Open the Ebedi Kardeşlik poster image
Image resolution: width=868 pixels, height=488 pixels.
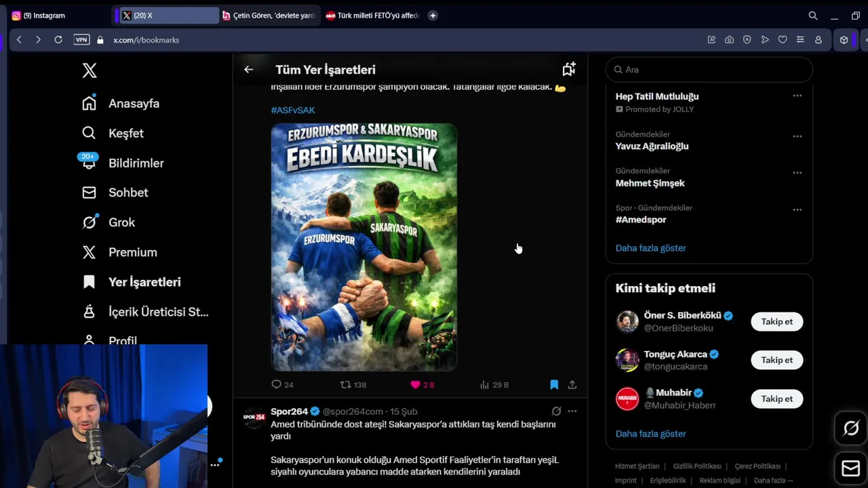[364, 247]
